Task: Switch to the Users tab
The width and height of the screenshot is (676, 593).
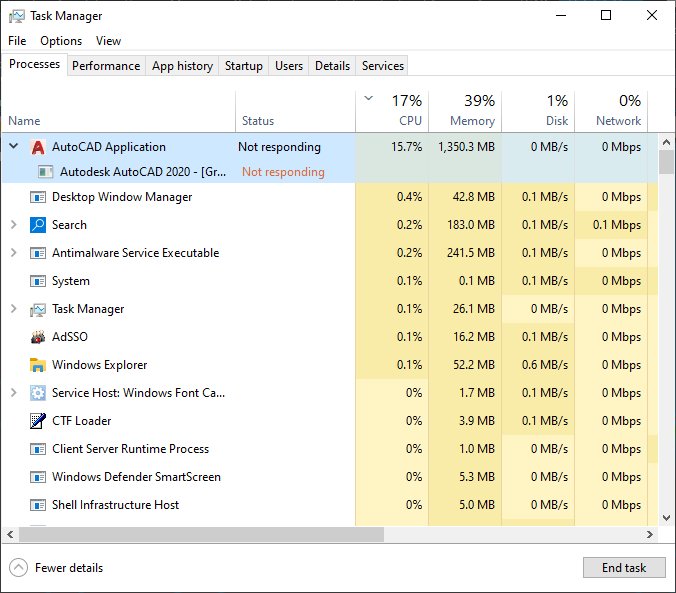Action: click(289, 66)
